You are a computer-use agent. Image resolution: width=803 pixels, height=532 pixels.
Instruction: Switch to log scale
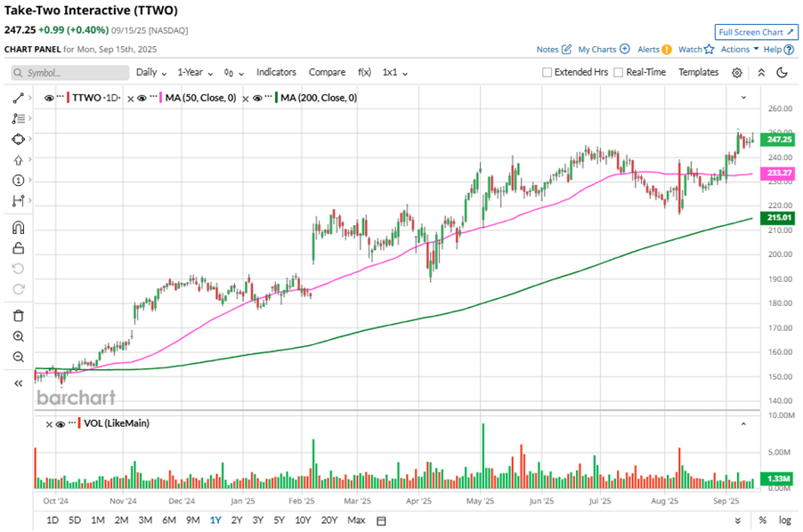[x=784, y=520]
